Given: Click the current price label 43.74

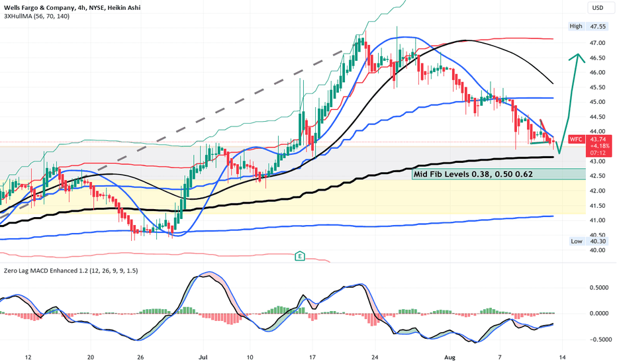Looking at the screenshot, I should click(x=598, y=139).
